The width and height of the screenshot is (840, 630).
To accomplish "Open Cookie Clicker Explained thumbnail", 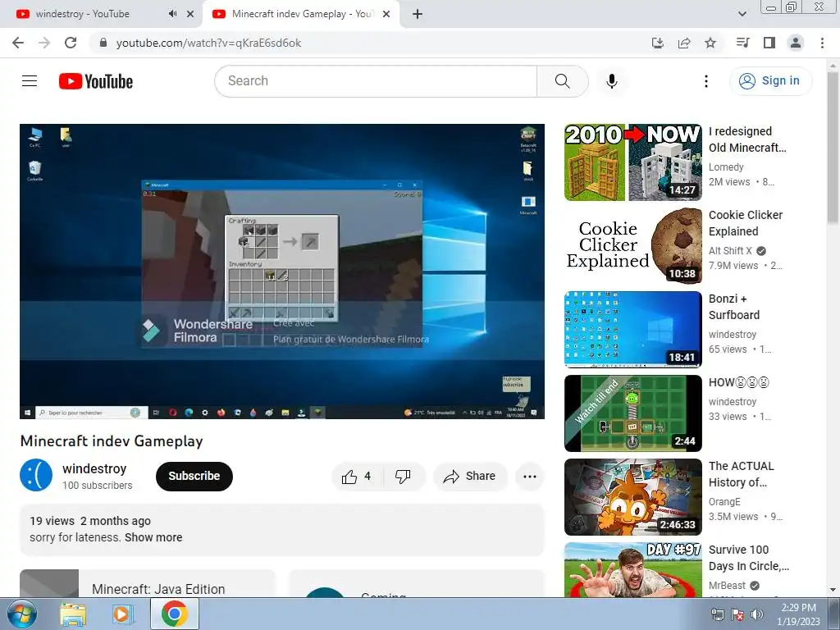I will click(632, 246).
